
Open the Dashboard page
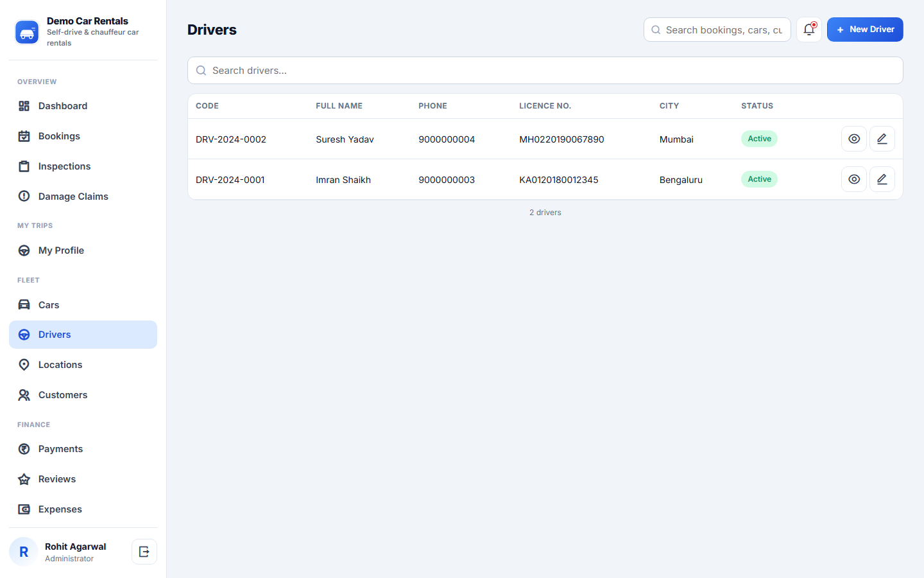pyautogui.click(x=83, y=106)
